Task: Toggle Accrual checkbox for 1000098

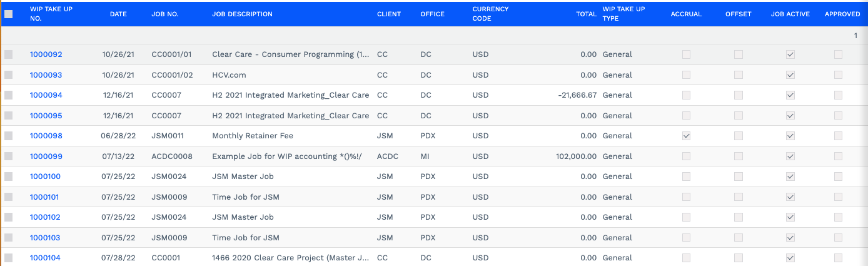Action: tap(687, 136)
